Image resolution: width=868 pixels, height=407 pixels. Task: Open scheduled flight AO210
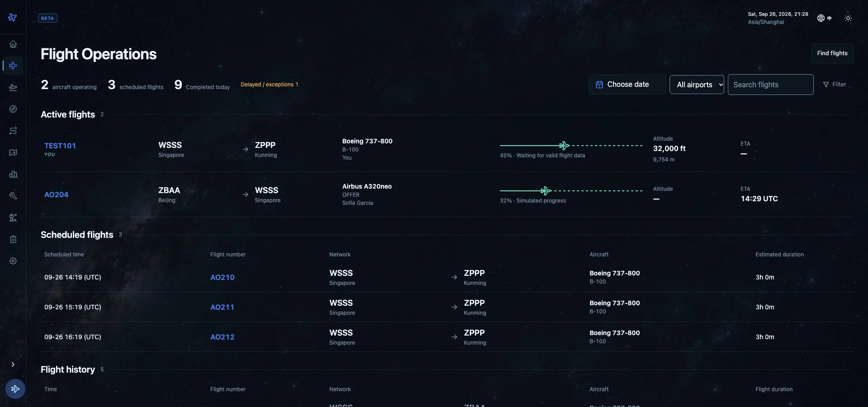tap(222, 277)
